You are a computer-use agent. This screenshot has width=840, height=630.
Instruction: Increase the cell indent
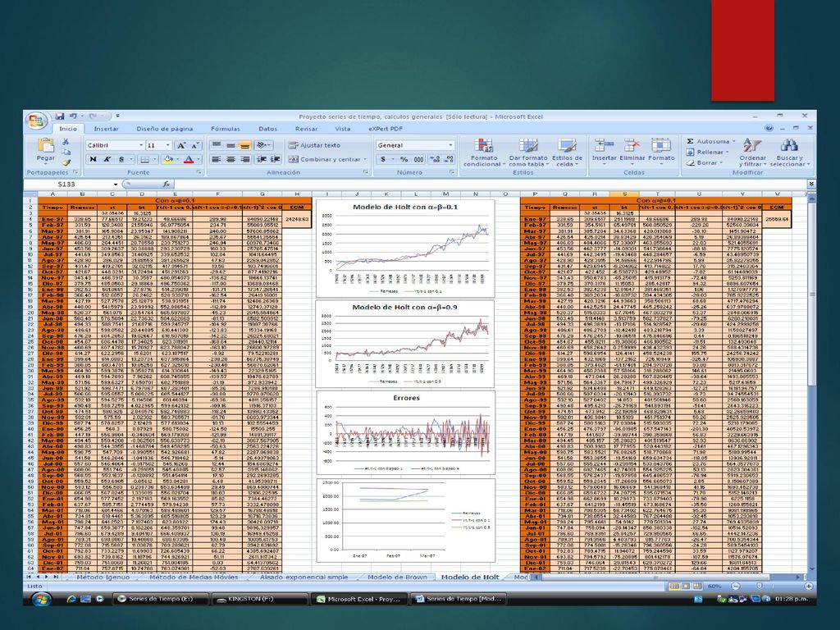click(x=276, y=159)
